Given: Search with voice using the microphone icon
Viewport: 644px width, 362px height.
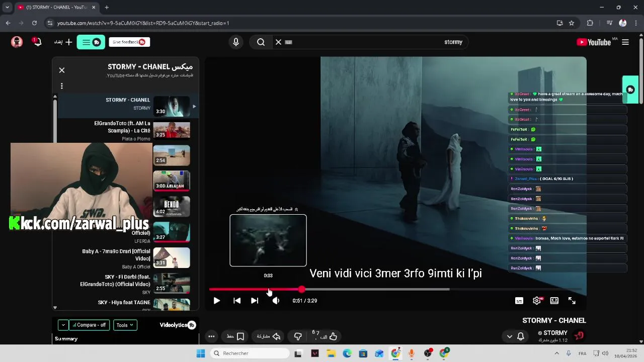Looking at the screenshot, I should click(236, 42).
